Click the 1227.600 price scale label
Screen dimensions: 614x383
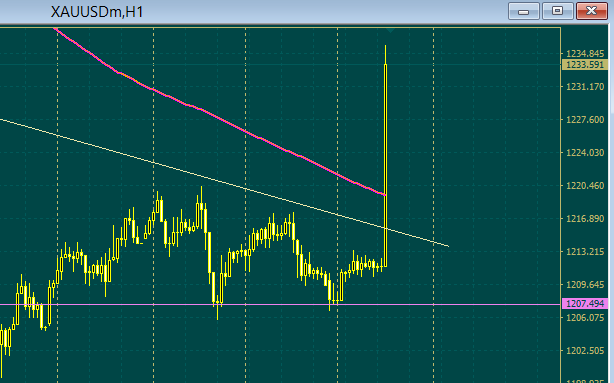(585, 120)
